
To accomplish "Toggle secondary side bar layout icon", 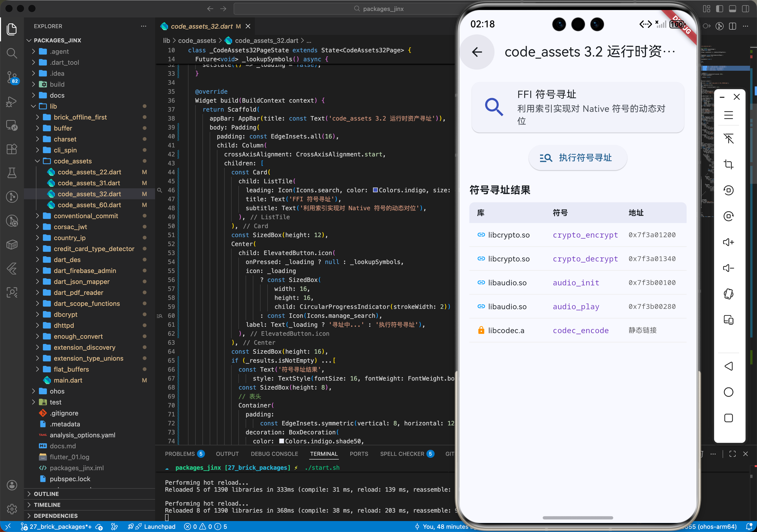I will coord(745,9).
